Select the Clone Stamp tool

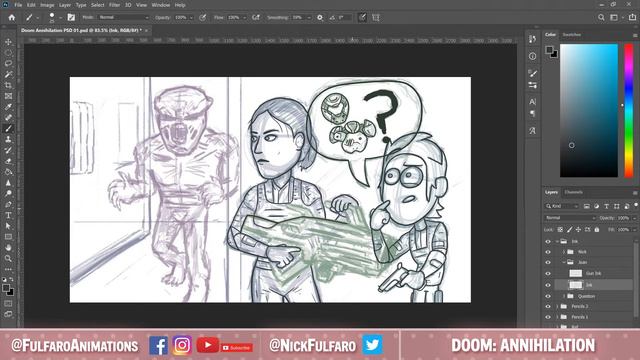(x=8, y=139)
